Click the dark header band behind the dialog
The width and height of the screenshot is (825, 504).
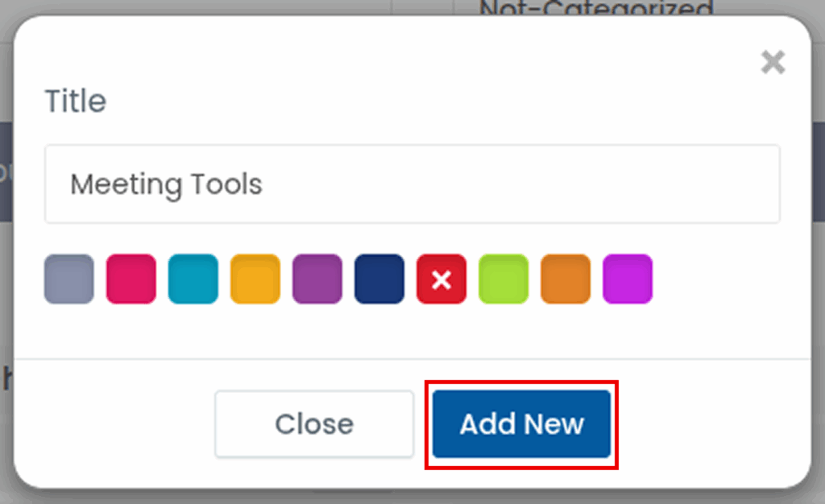pyautogui.click(x=818, y=169)
